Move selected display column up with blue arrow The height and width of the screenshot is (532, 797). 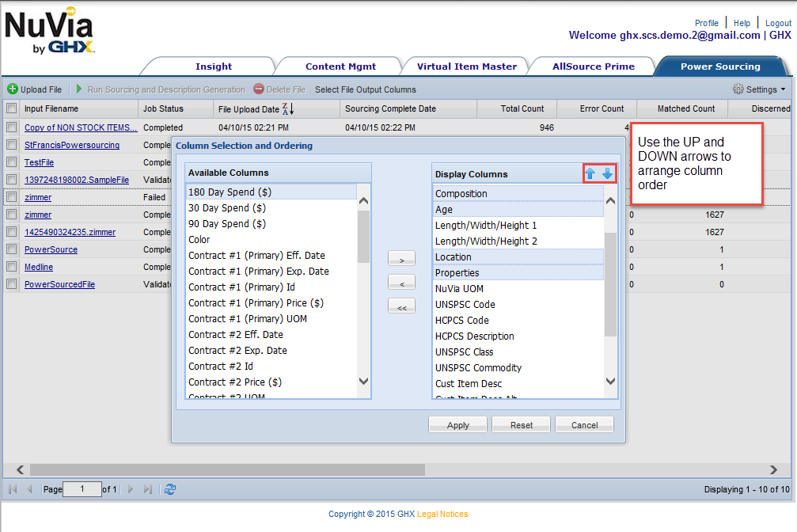pyautogui.click(x=590, y=173)
